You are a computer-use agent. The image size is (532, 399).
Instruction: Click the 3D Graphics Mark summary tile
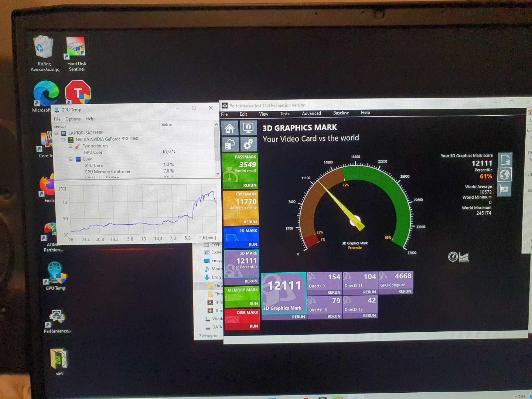284,293
